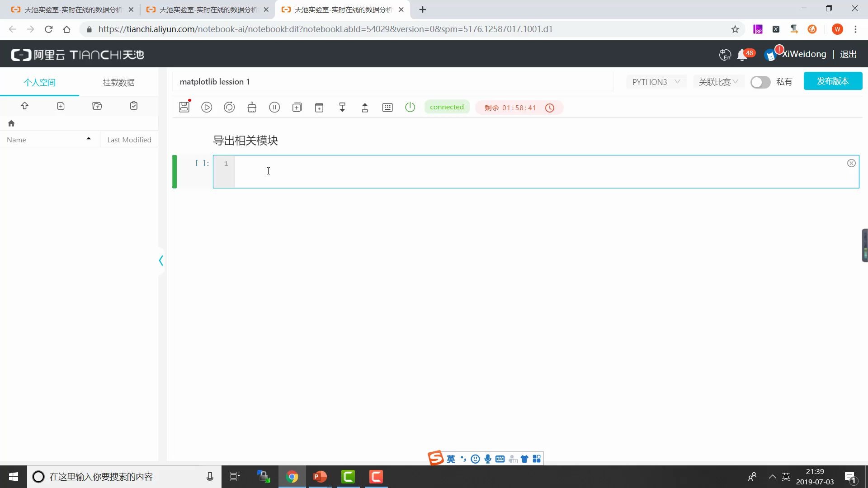Click the red remaining-time clock badge
The image size is (868, 488).
(x=519, y=108)
